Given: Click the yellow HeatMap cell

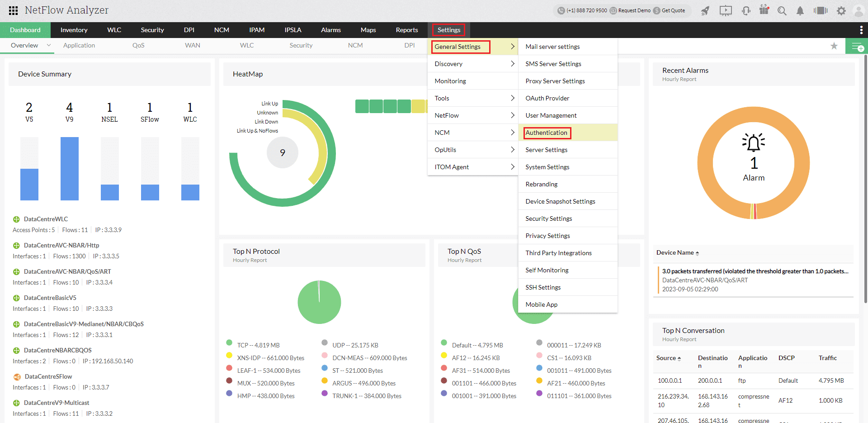Looking at the screenshot, I should pyautogui.click(x=418, y=106).
